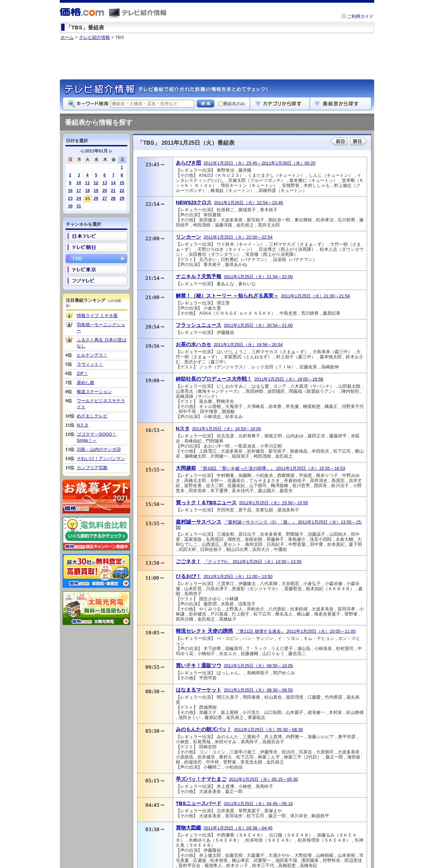The height and width of the screenshot is (868, 434).
Task: Select January 31 in calendar
Action: coord(79,206)
